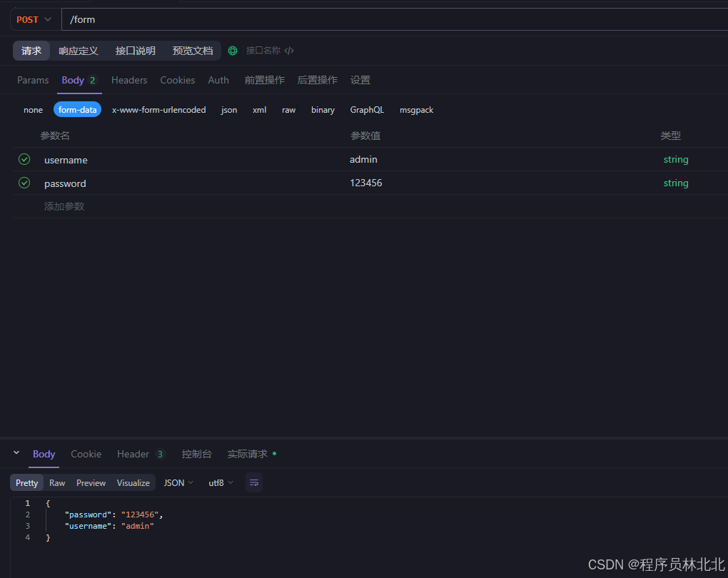
Task: Open the response Header tab
Action: tap(141, 454)
